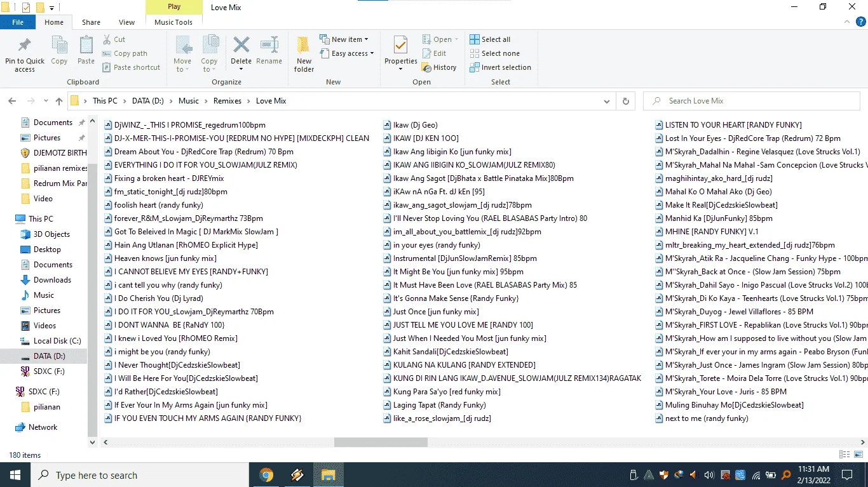Image resolution: width=868 pixels, height=487 pixels.
Task: Open the File menu tab
Action: point(18,22)
